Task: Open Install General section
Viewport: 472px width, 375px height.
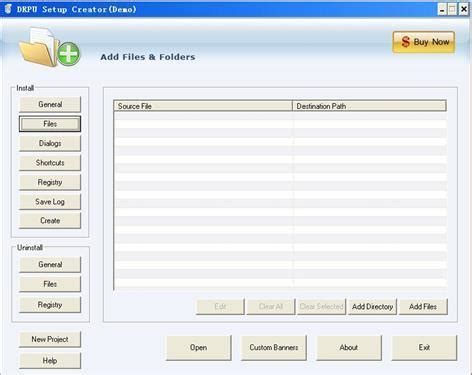Action: (x=50, y=104)
